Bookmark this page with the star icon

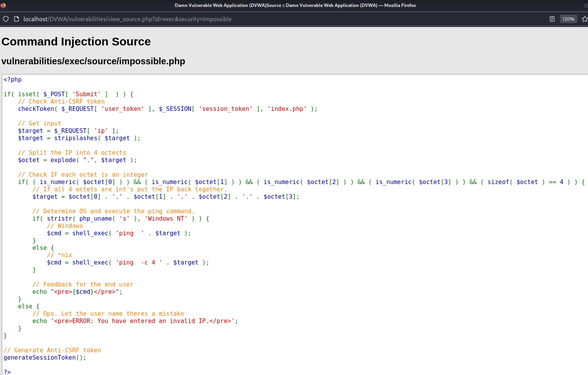pyautogui.click(x=584, y=19)
